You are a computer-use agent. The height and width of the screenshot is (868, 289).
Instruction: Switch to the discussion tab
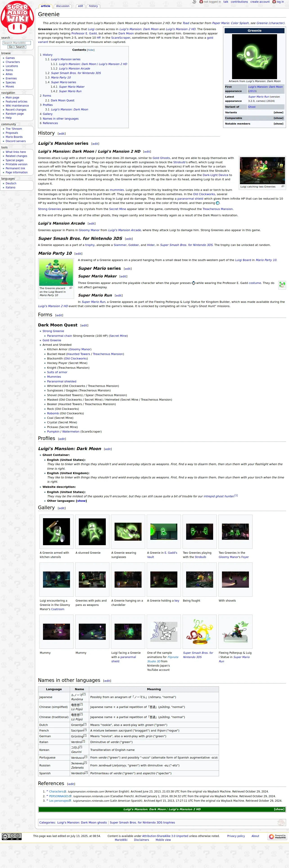(x=63, y=6)
